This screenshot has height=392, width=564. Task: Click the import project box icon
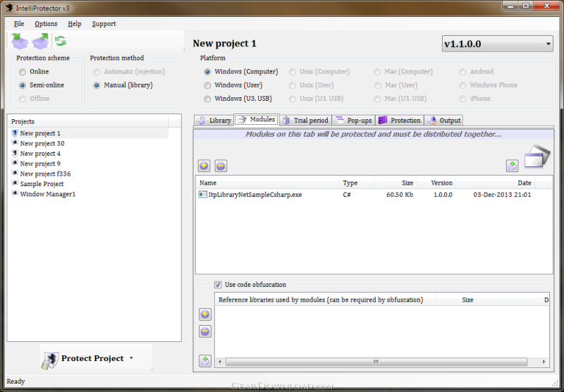(20, 42)
